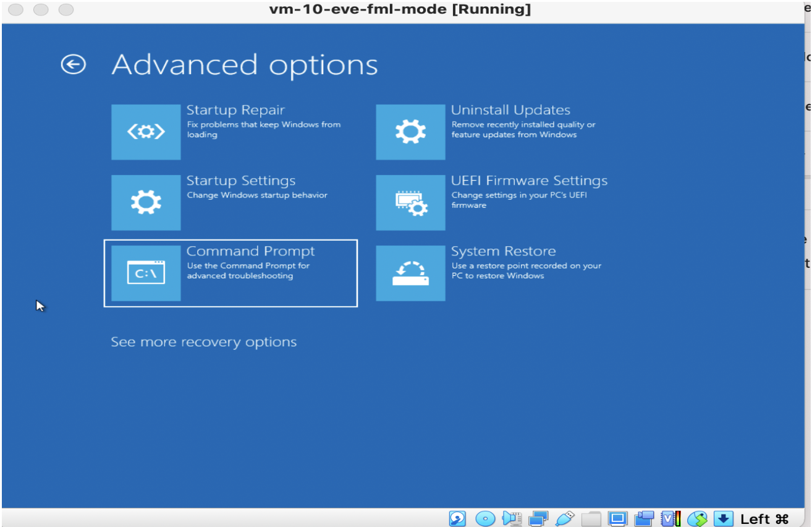Click the hard disk activity indicator
Viewport: 812px width, 527px height.
(457, 518)
